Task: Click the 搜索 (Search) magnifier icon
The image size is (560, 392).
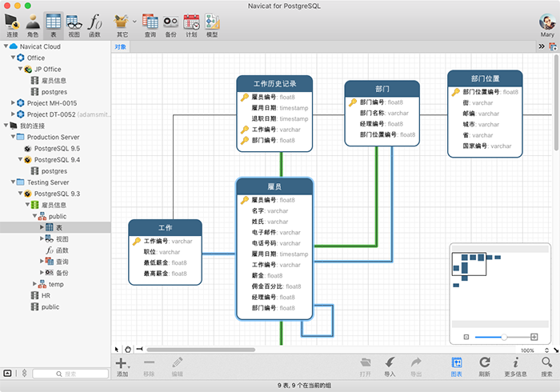Action: point(546,367)
